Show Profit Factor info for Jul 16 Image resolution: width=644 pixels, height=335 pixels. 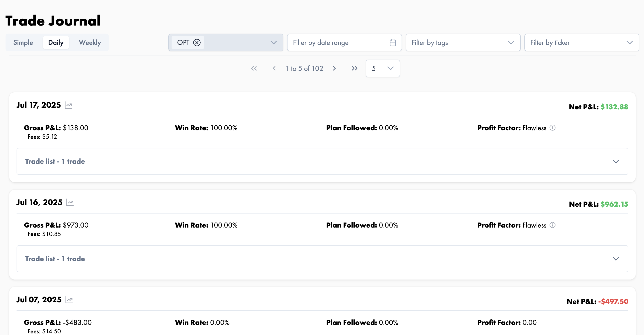tap(552, 225)
